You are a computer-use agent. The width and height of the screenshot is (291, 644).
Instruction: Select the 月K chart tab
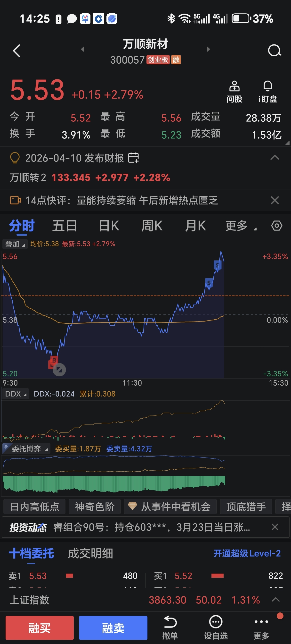click(x=195, y=226)
